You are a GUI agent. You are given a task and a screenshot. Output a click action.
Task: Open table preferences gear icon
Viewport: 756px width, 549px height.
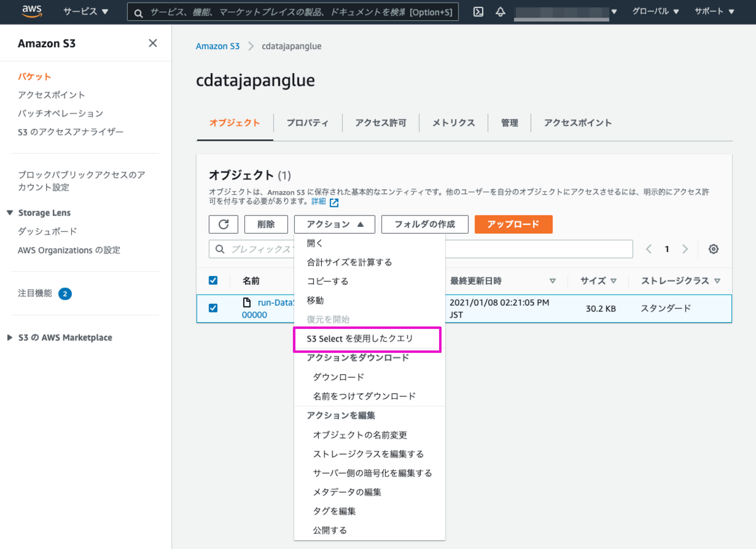click(713, 249)
